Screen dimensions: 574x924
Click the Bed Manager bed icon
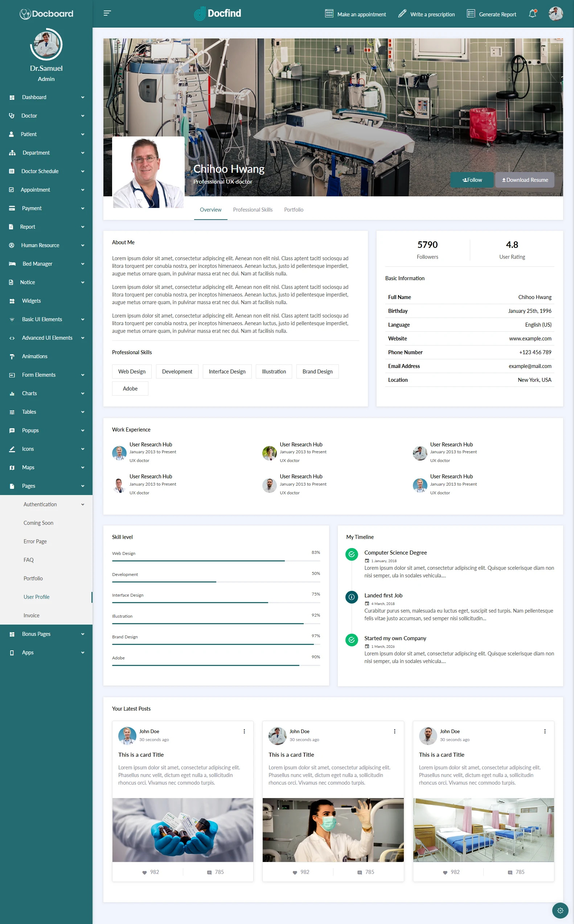(x=12, y=264)
